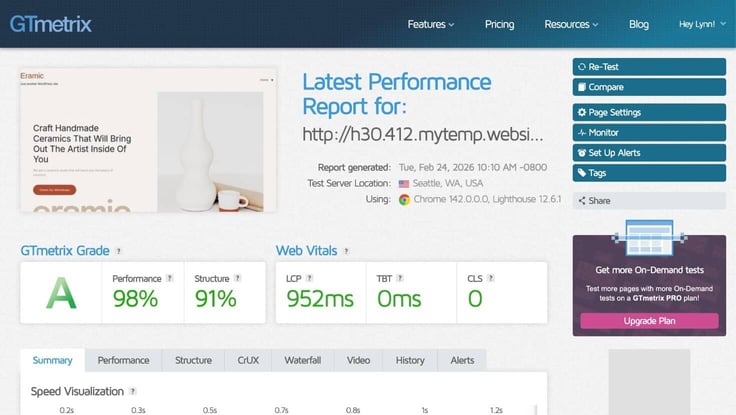Click the LCP help icon

point(310,278)
